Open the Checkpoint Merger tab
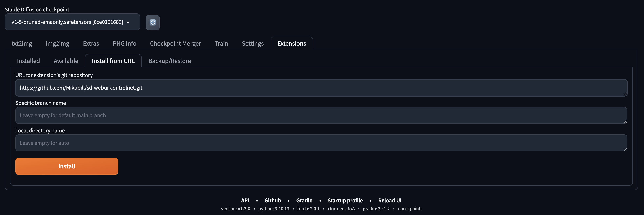This screenshot has height=215, width=644. pyautogui.click(x=175, y=43)
